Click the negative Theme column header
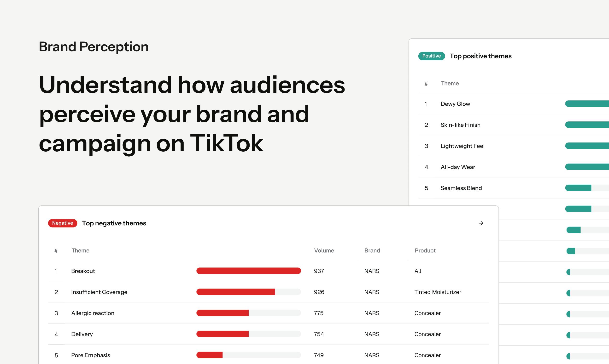The width and height of the screenshot is (609, 364). click(80, 250)
